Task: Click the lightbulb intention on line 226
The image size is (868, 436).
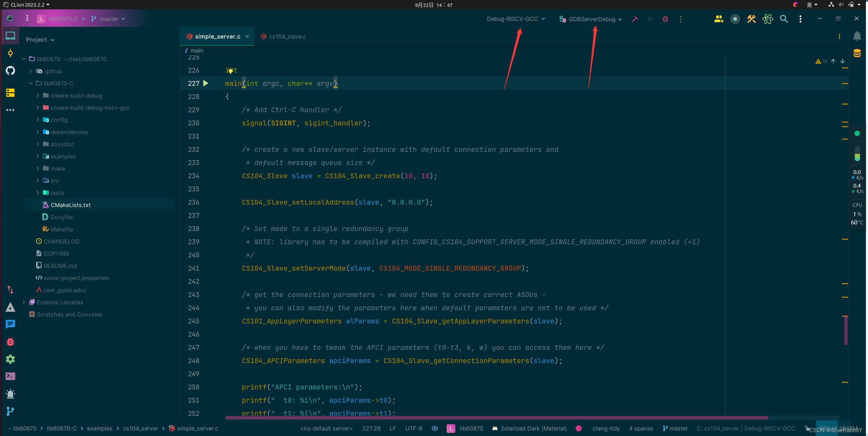Action: pos(230,71)
